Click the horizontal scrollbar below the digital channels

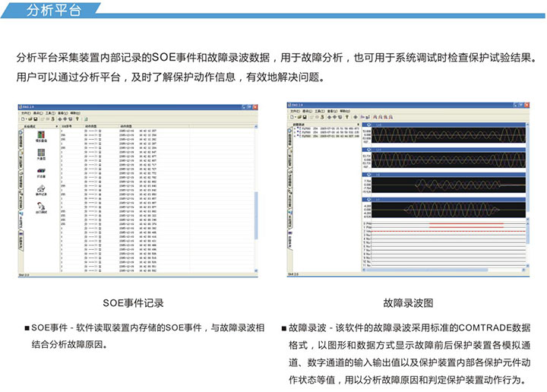441,270
